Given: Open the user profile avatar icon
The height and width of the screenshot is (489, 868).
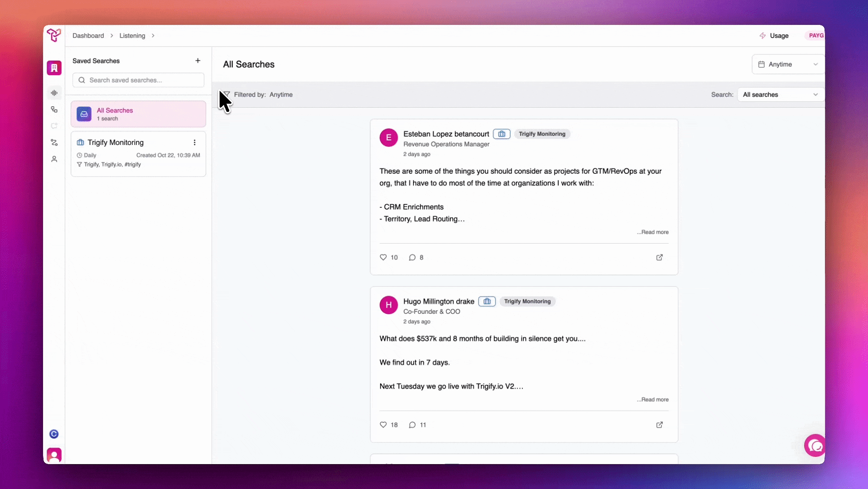Looking at the screenshot, I should click(54, 455).
